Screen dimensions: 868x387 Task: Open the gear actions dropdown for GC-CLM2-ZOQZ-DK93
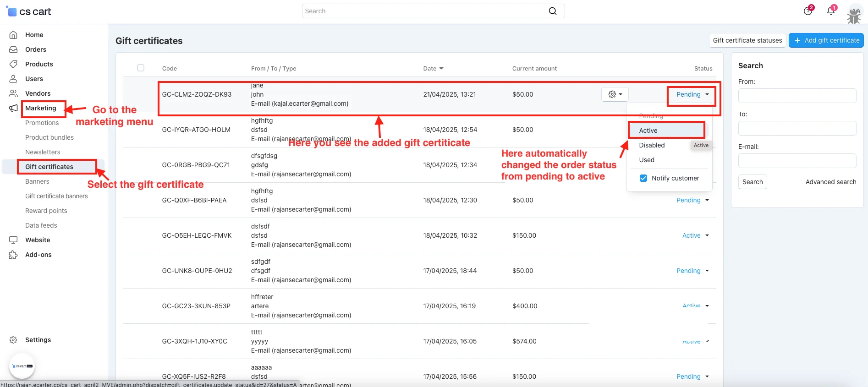point(615,94)
